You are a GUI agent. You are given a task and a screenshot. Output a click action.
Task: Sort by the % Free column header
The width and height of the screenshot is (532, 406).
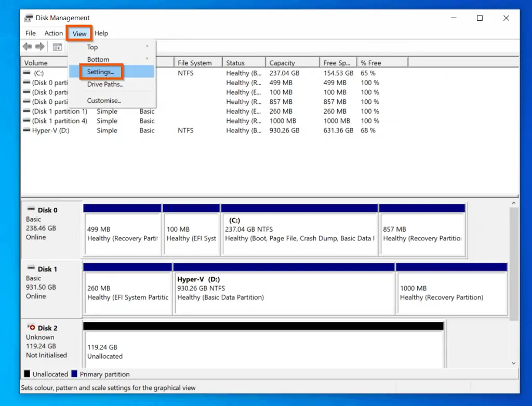382,63
